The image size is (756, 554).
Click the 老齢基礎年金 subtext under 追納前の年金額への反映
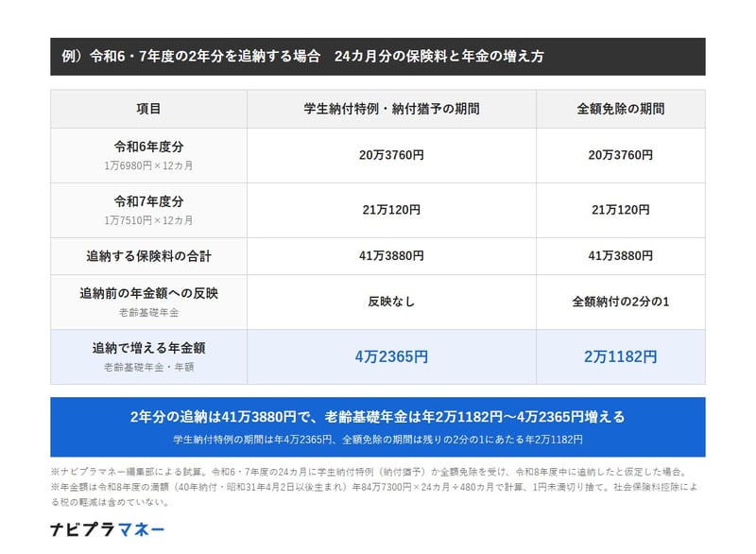[x=148, y=313]
